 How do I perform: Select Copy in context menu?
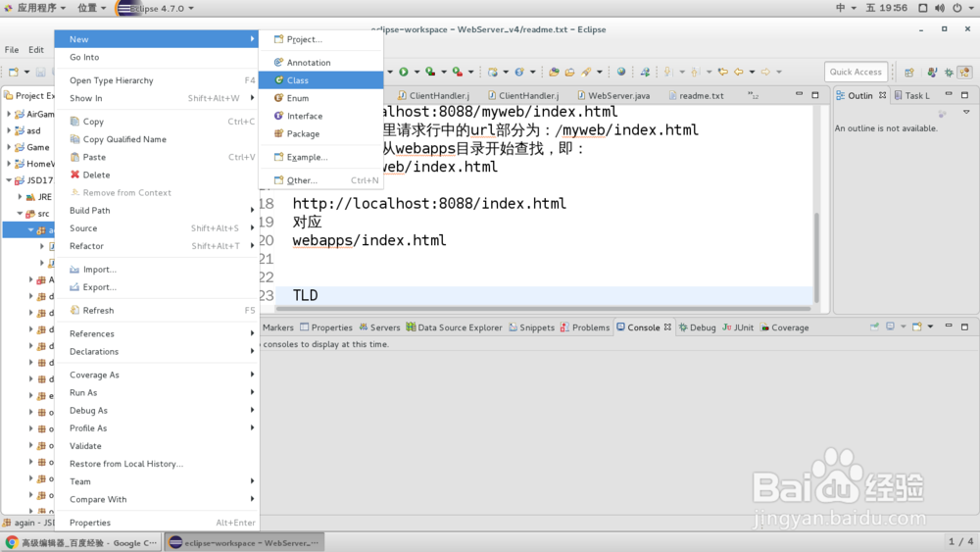click(x=156, y=122)
